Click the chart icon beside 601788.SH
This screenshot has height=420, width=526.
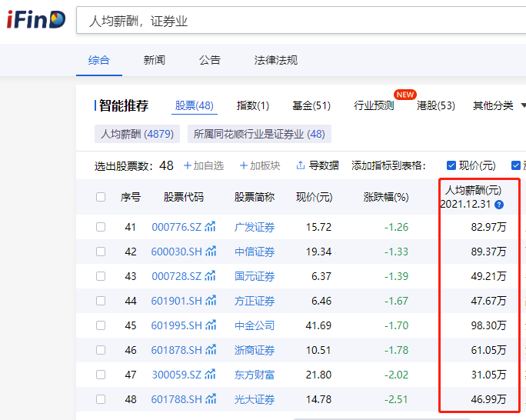click(x=211, y=399)
